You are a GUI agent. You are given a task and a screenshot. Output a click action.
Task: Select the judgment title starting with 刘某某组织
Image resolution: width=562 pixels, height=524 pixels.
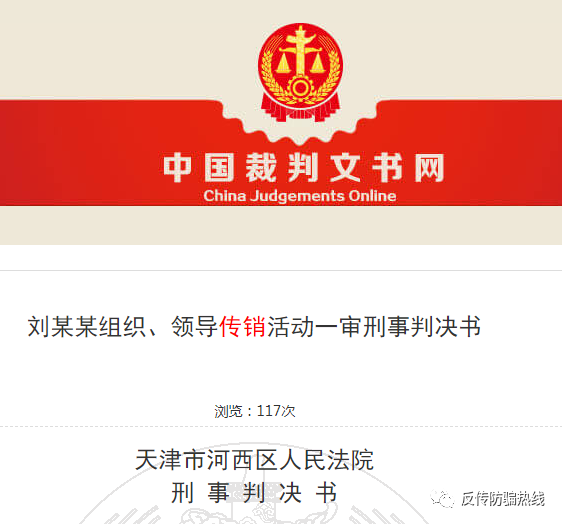coord(254,327)
